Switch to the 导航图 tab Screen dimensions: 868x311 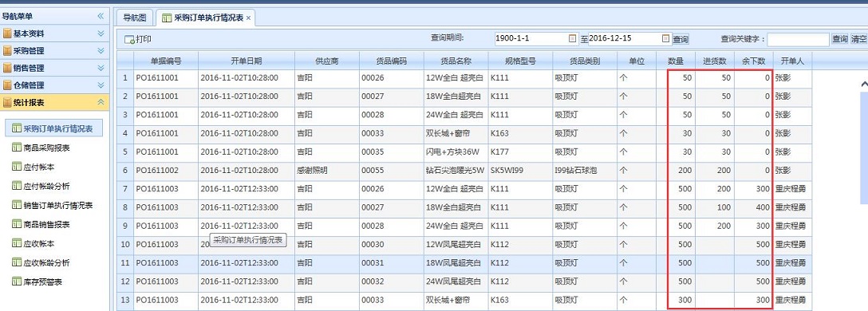pos(135,18)
